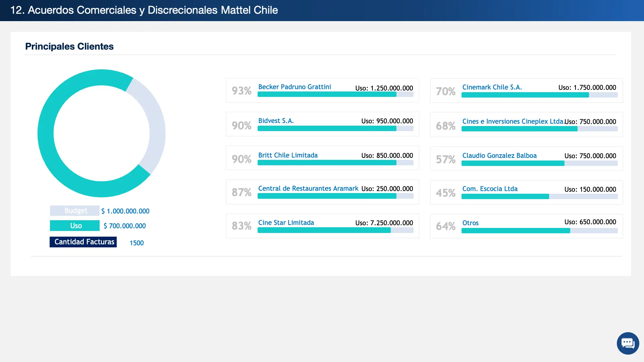Viewport: 644px width, 362px height.
Task: Click Cinemark Chile S.A. client link
Action: (x=492, y=87)
